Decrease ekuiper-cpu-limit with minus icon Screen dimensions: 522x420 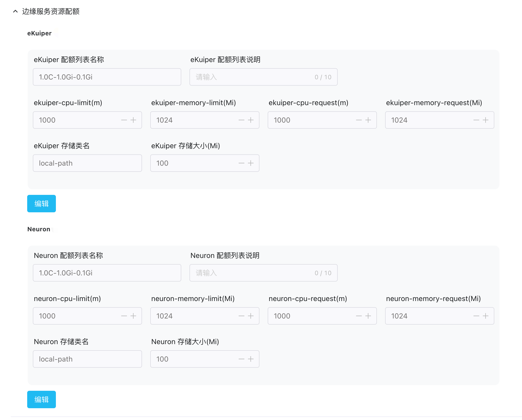[x=124, y=120]
